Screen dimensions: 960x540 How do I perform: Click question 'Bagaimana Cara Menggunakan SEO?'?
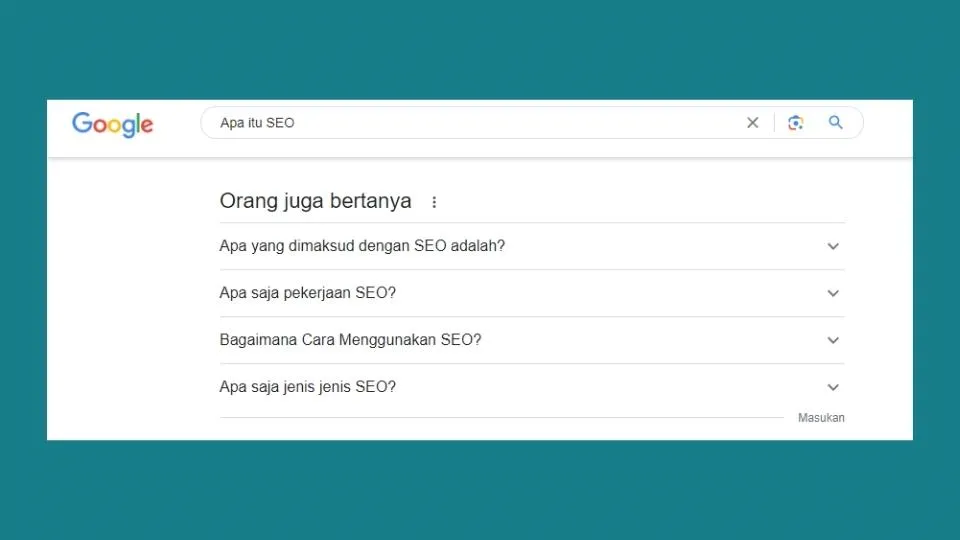[350, 340]
